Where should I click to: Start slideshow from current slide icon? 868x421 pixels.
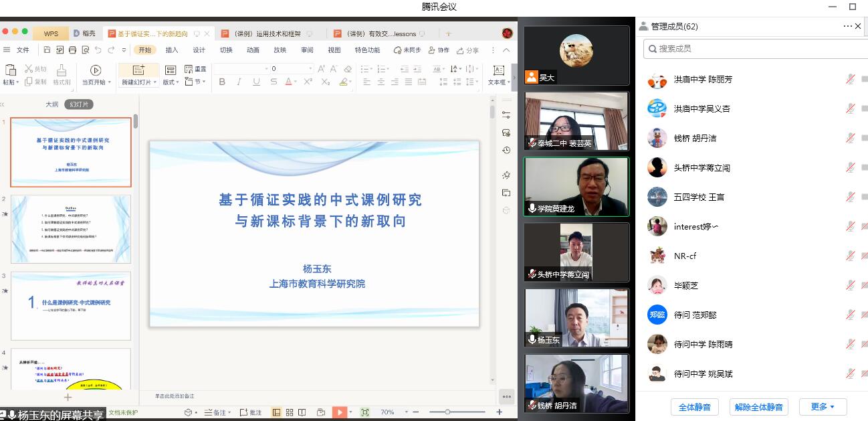tap(95, 70)
